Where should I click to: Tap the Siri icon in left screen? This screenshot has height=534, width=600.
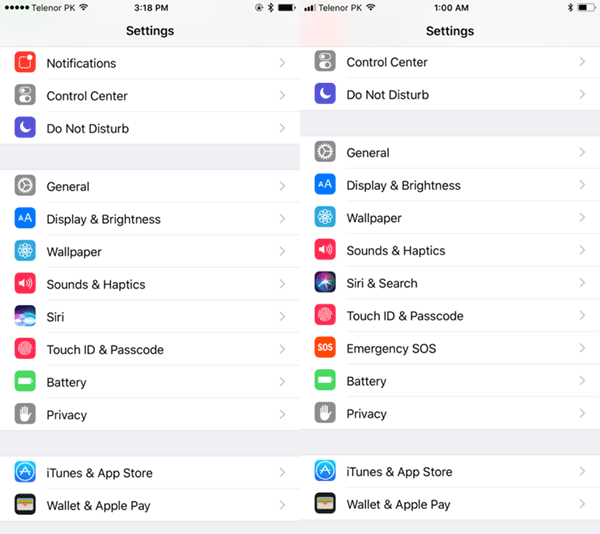coord(25,316)
